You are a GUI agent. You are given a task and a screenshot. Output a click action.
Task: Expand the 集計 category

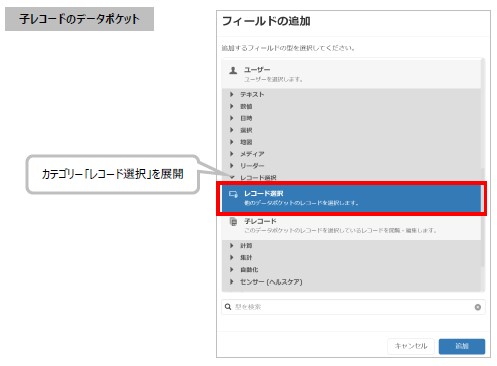click(x=351, y=258)
